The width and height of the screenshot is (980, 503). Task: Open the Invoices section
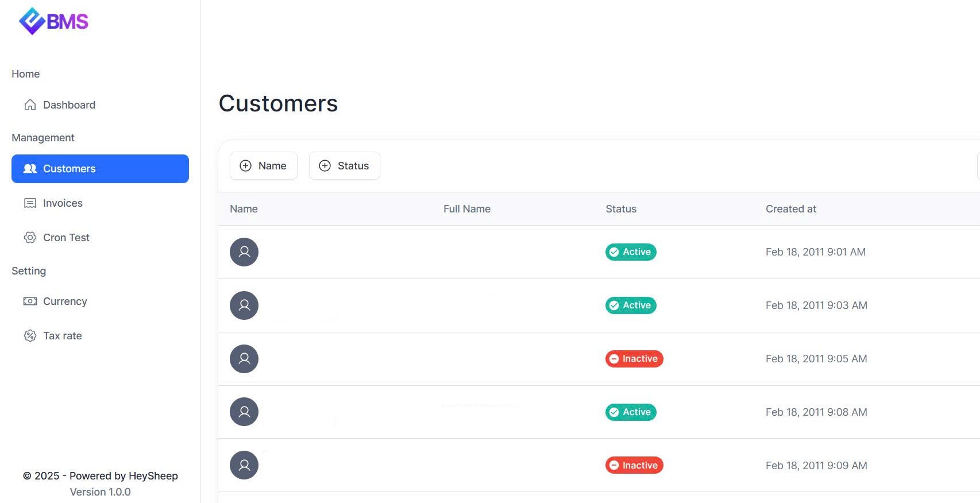click(63, 203)
